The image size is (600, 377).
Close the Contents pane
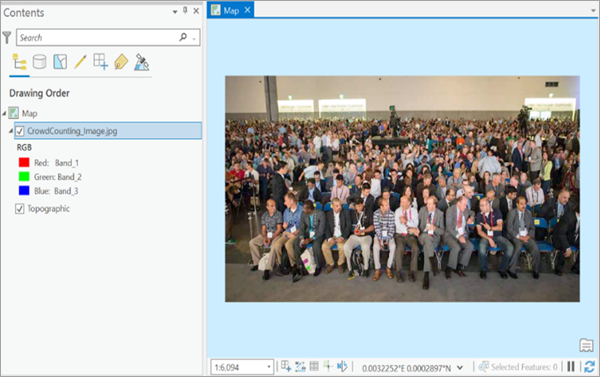(x=196, y=11)
